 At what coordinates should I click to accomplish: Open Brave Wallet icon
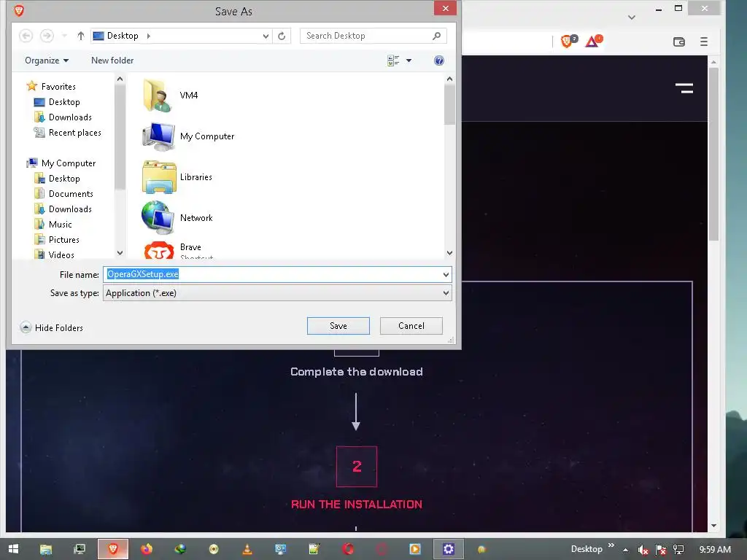click(x=679, y=42)
